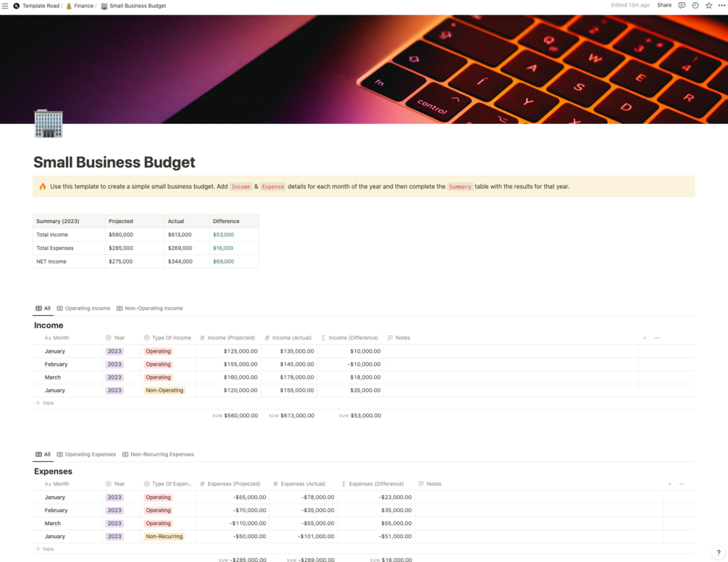Click Small Business Budget breadcrumb
The image size is (728, 562).
click(138, 6)
